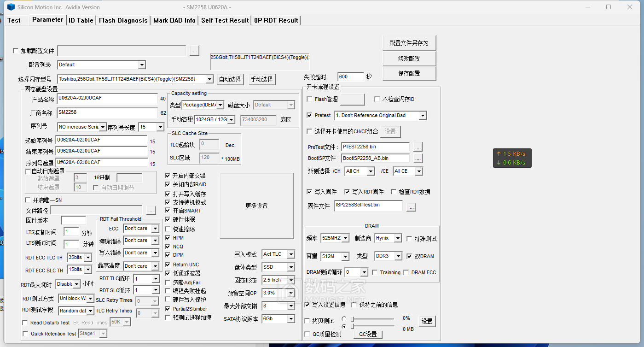Expand the DRAM 频率 525MHZ dropdown
The height and width of the screenshot is (347, 644).
pyautogui.click(x=345, y=238)
